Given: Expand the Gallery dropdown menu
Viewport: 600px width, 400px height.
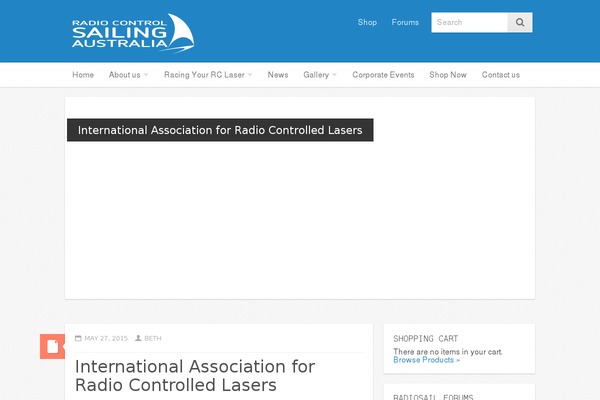Looking at the screenshot, I should click(x=320, y=75).
